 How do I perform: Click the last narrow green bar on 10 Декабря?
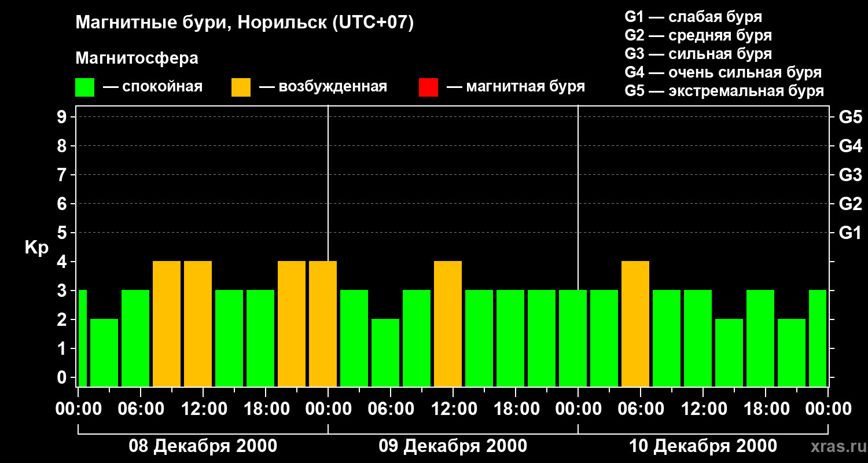click(818, 338)
